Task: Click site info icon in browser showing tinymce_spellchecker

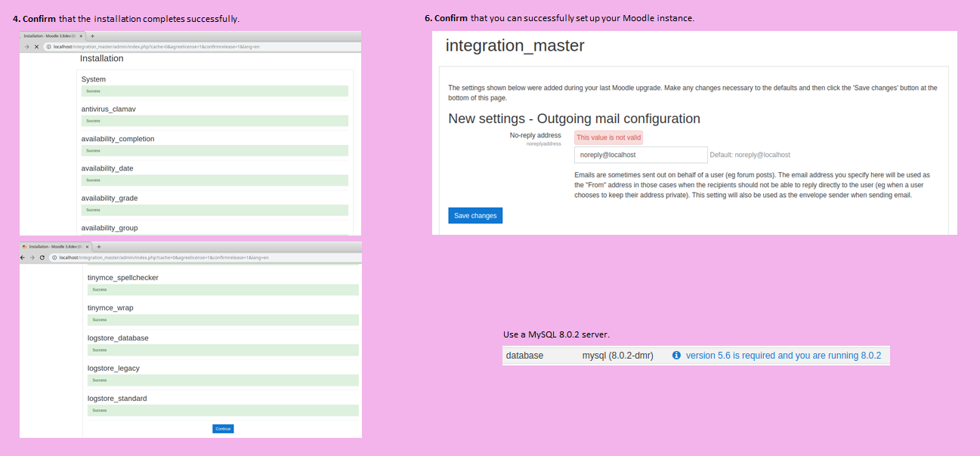Action: [x=54, y=257]
